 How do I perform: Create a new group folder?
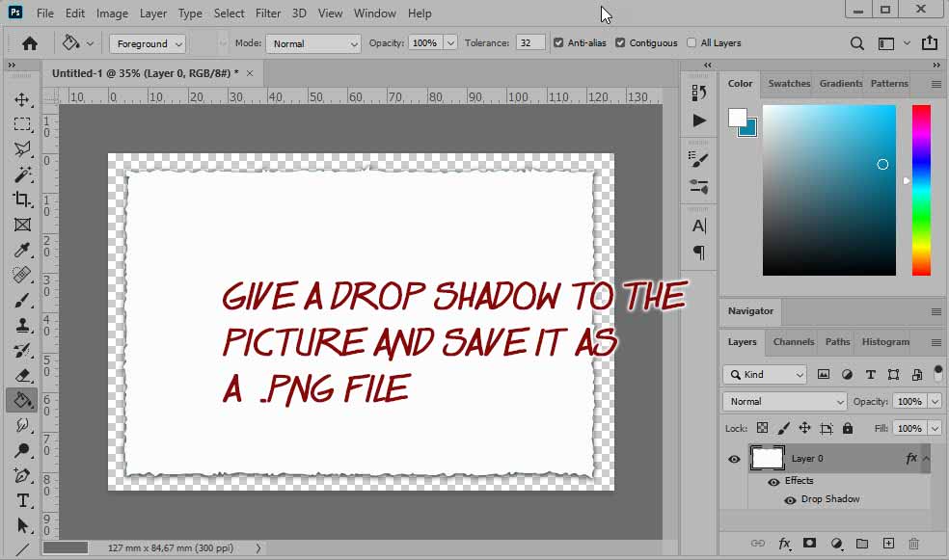pos(862,544)
